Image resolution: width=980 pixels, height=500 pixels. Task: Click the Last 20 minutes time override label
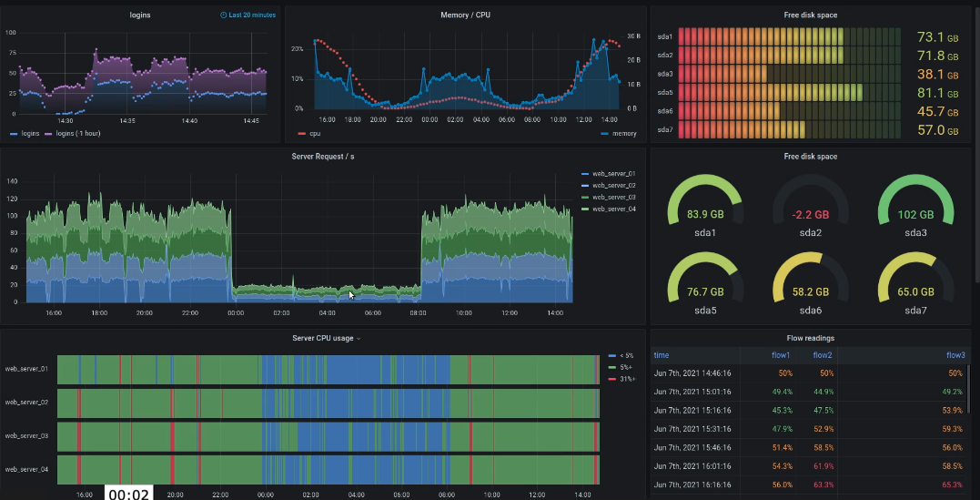[x=251, y=15]
